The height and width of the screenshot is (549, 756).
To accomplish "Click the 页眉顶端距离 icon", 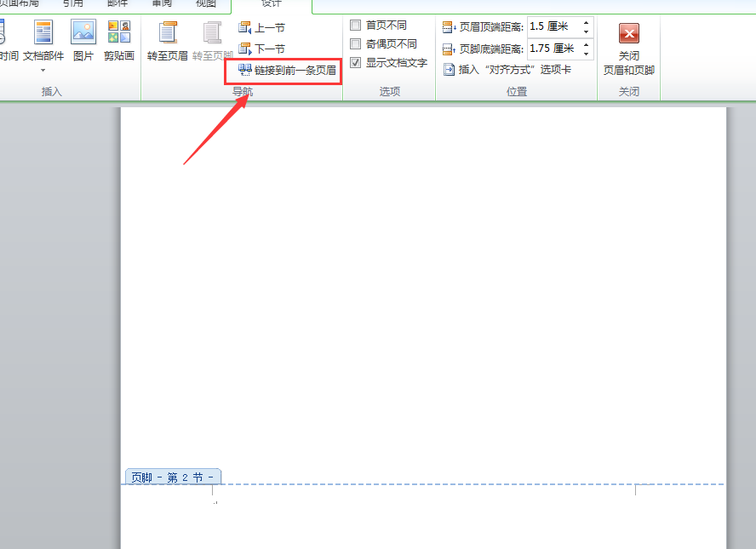I will pyautogui.click(x=449, y=27).
